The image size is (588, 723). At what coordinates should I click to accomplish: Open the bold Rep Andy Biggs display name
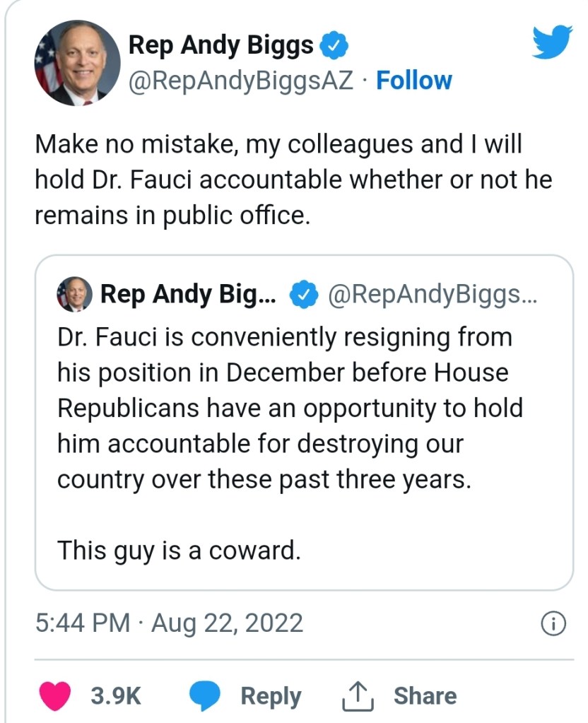220,46
